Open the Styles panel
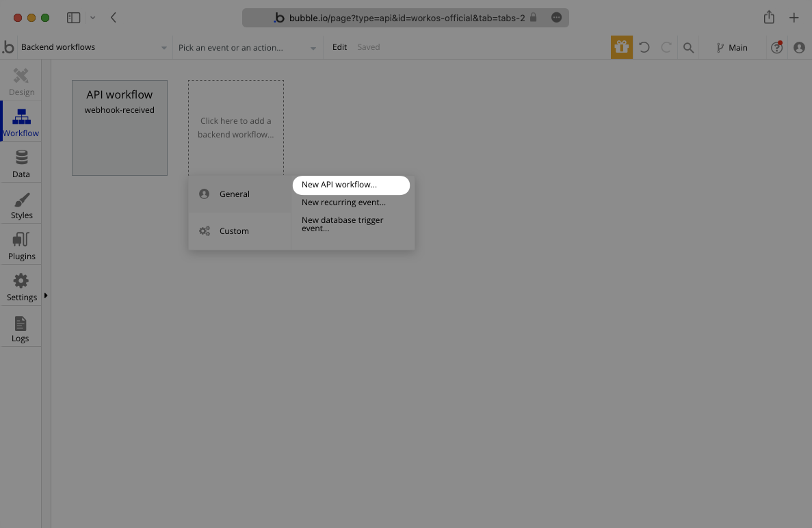 coord(21,203)
